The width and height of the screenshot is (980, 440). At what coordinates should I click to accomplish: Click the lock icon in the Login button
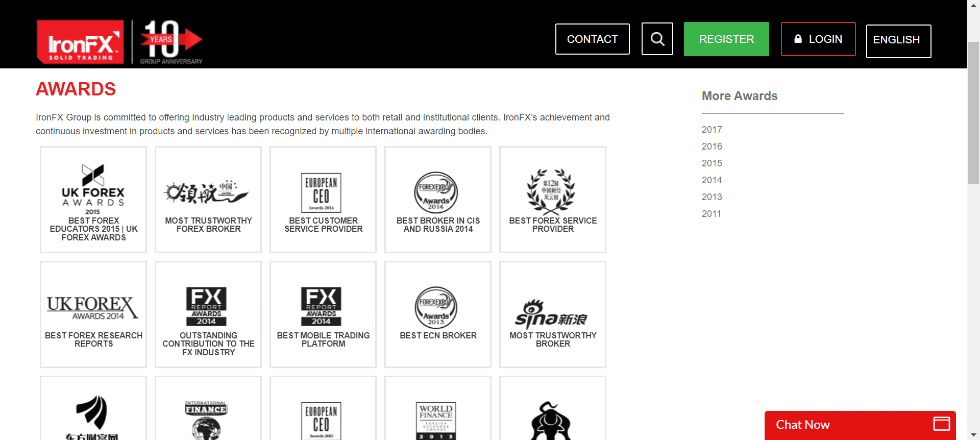tap(798, 39)
